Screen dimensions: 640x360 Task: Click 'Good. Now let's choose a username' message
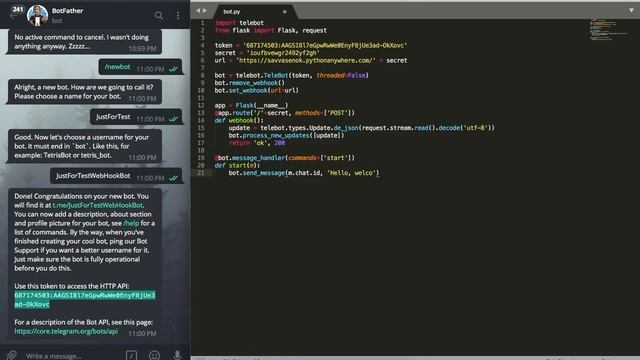pyautogui.click(x=84, y=146)
